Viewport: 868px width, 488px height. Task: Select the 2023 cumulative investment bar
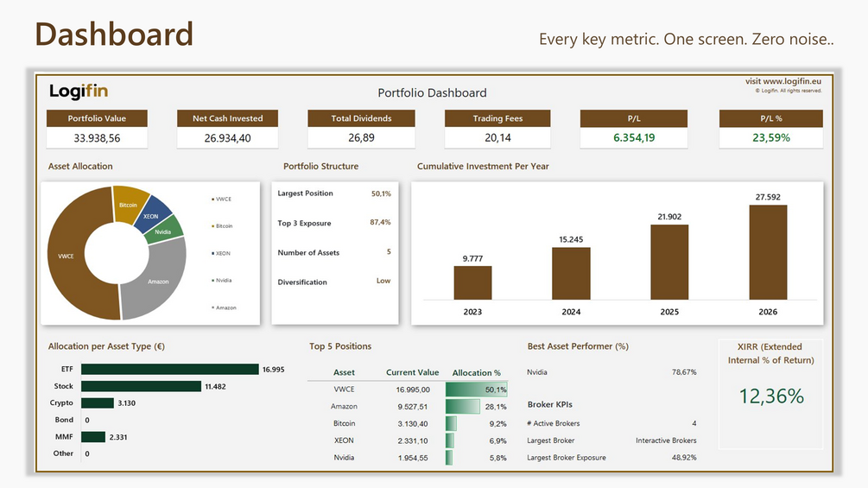[472, 282]
